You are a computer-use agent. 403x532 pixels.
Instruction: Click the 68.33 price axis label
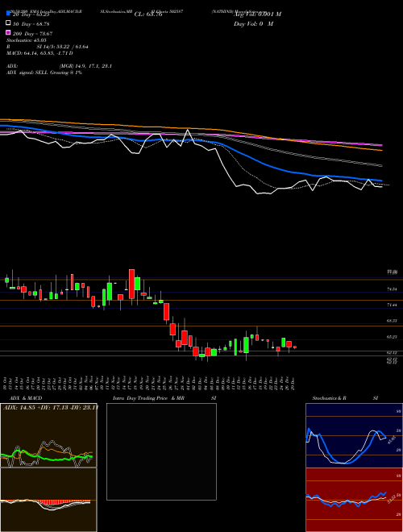click(392, 320)
